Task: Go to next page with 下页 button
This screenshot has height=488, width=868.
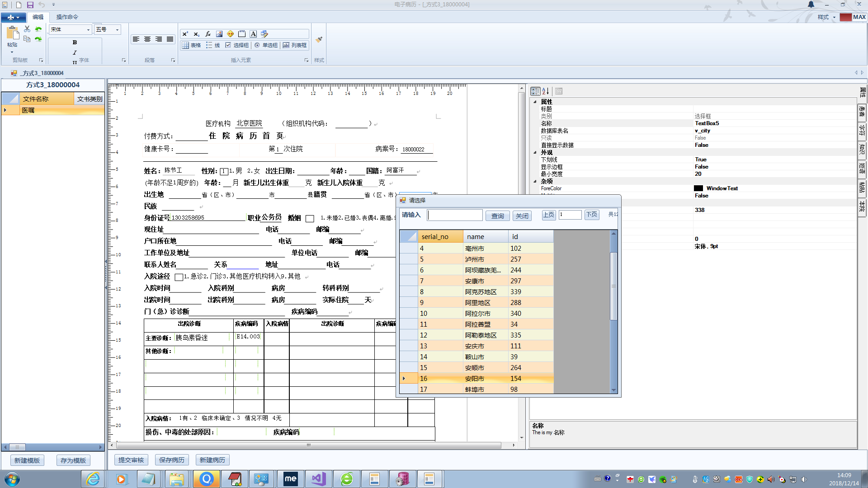Action: click(x=592, y=215)
